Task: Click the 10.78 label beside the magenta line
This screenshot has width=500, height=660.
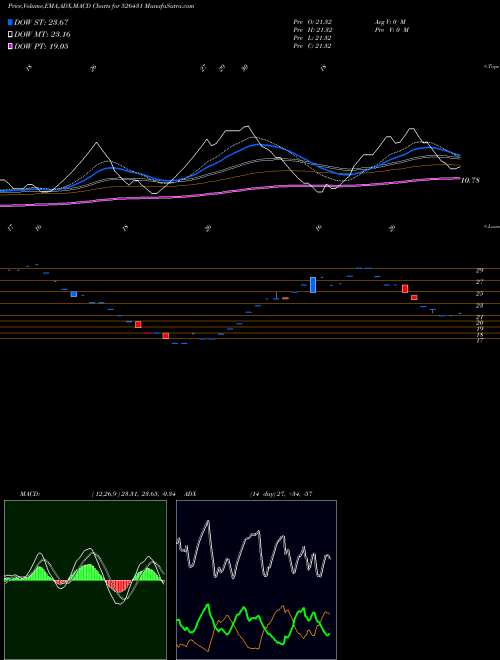Action: (470, 181)
